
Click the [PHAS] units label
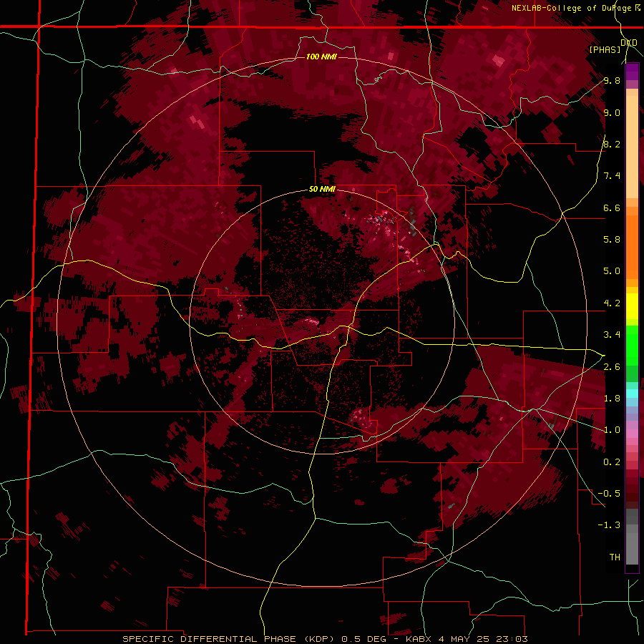pyautogui.click(x=605, y=49)
